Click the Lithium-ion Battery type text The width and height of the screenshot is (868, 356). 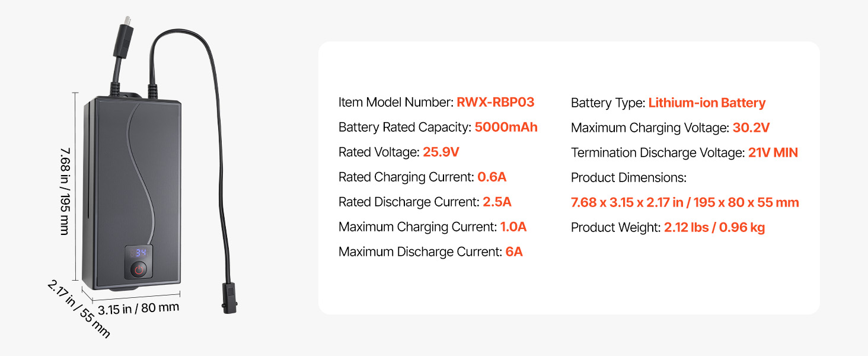[x=707, y=103]
